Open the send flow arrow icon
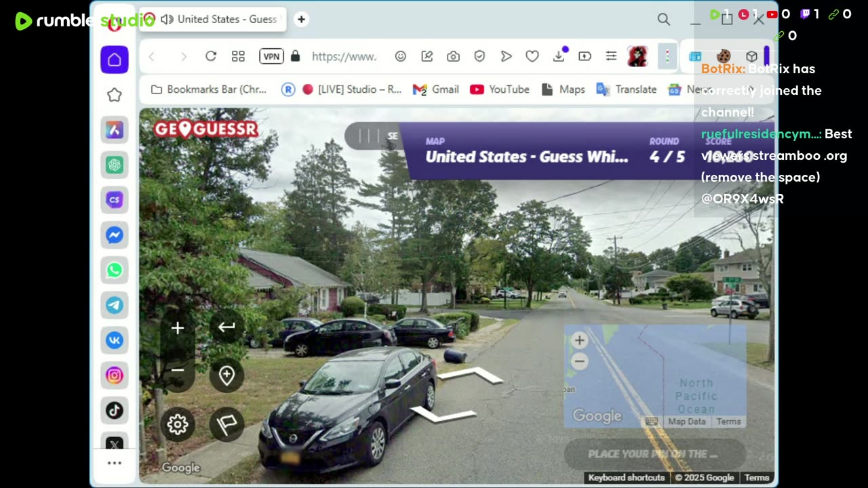This screenshot has width=868, height=488. pos(506,56)
